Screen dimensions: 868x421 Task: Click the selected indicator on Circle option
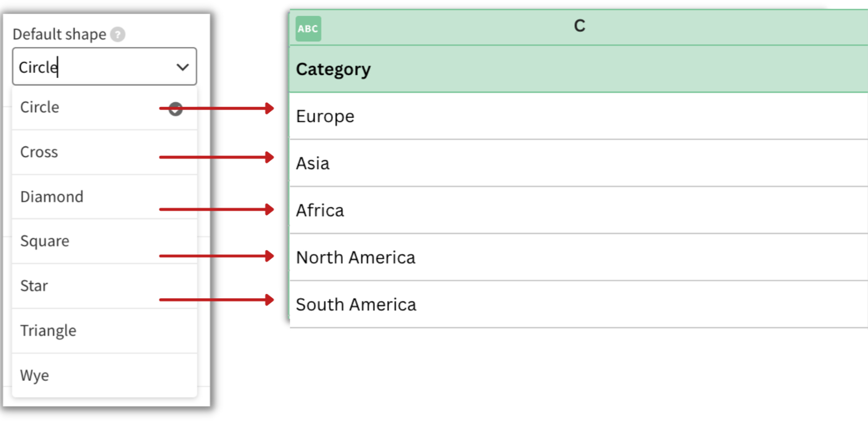175,109
